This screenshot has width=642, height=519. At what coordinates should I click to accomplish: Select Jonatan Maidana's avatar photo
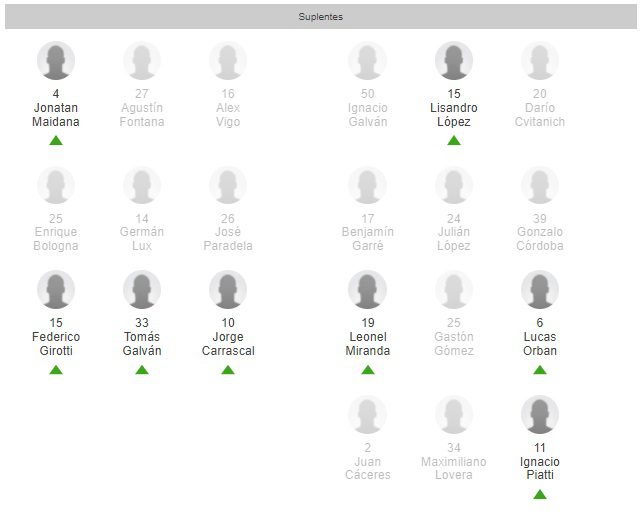click(56, 61)
